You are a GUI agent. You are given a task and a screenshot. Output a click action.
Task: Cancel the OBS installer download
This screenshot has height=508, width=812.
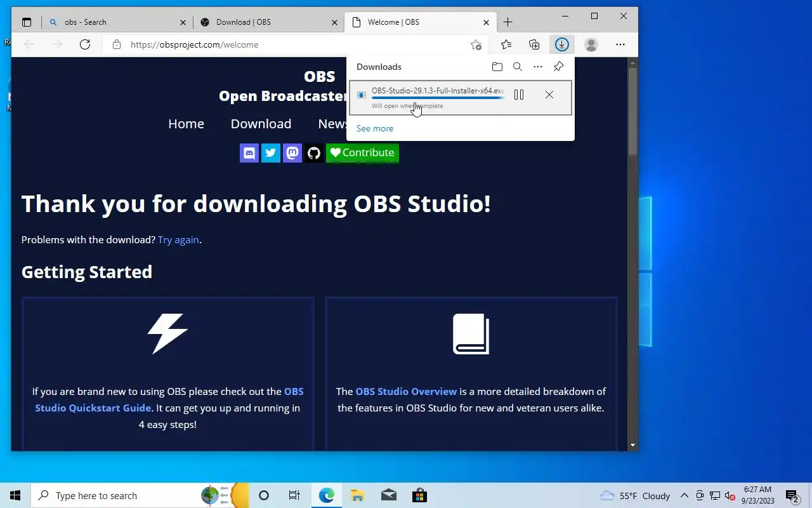pyautogui.click(x=549, y=95)
